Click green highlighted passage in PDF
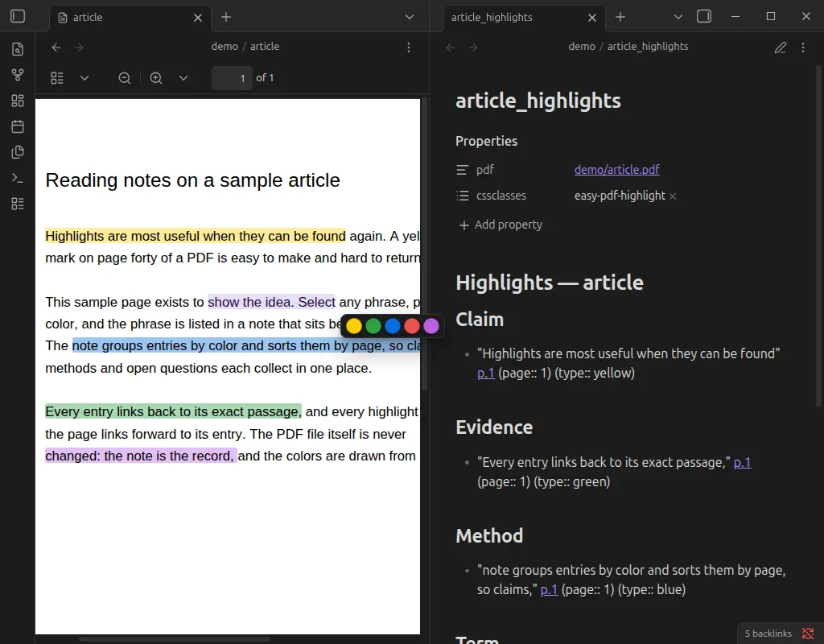 tap(174, 411)
